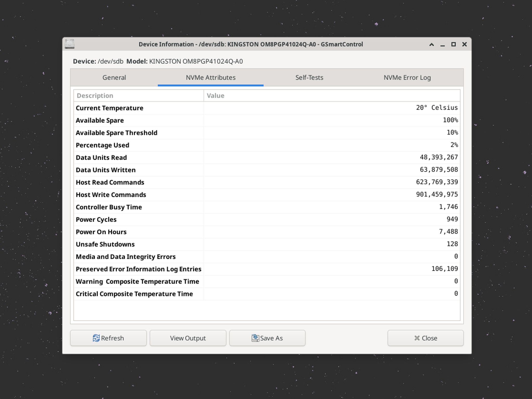Image resolution: width=532 pixels, height=399 pixels.
Task: Open the View Output button
Action: point(188,338)
